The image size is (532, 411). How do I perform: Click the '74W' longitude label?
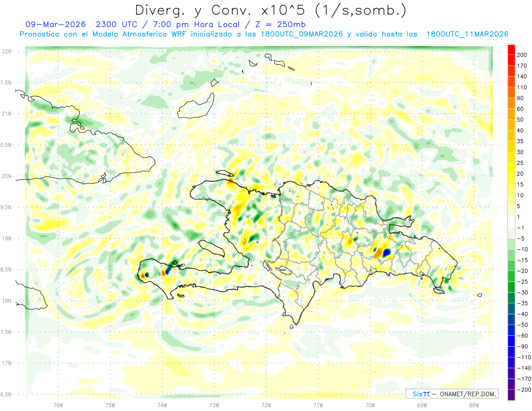(x=162, y=404)
